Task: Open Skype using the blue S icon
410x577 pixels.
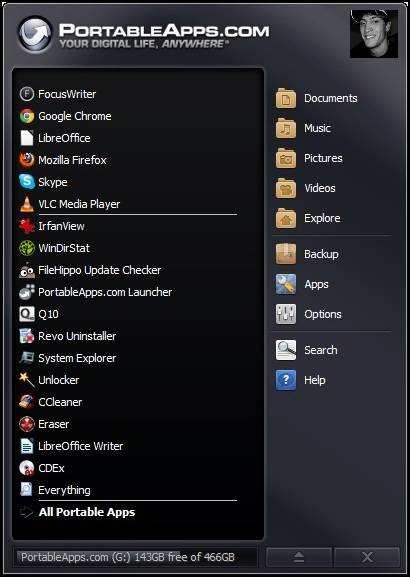Action: click(x=27, y=182)
